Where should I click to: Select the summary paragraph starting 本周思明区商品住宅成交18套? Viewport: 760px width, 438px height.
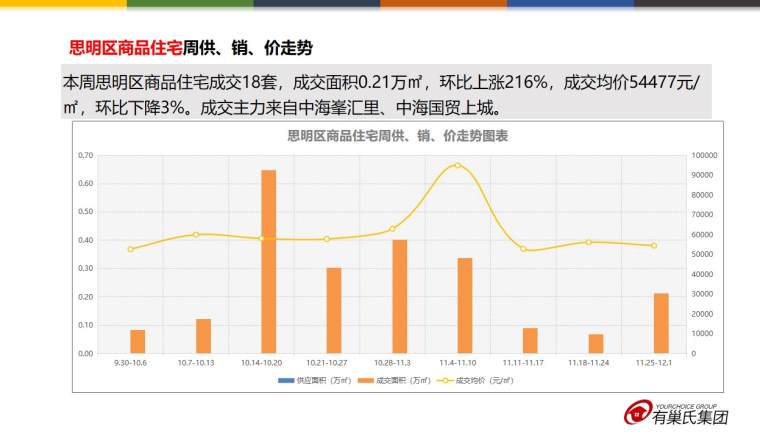(386, 94)
